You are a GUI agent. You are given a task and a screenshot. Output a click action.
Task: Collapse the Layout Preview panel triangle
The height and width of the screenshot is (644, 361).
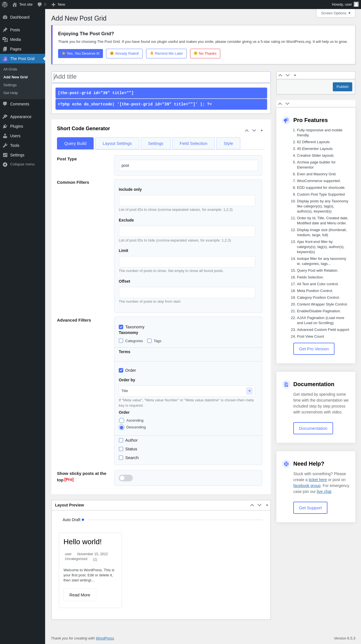[x=267, y=505]
